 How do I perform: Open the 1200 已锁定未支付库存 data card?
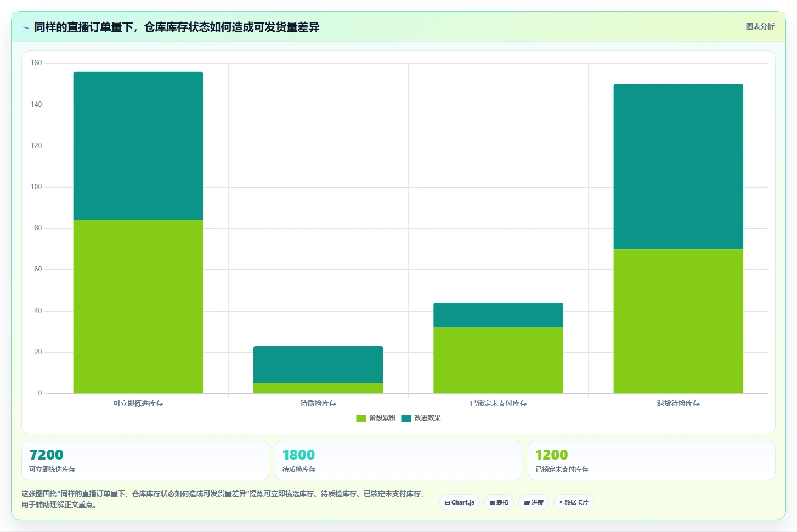652,460
